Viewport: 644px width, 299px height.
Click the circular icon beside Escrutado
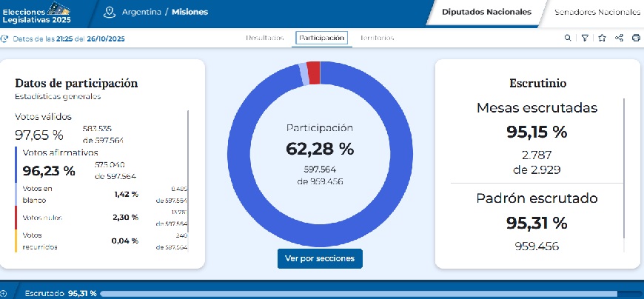click(x=4, y=293)
